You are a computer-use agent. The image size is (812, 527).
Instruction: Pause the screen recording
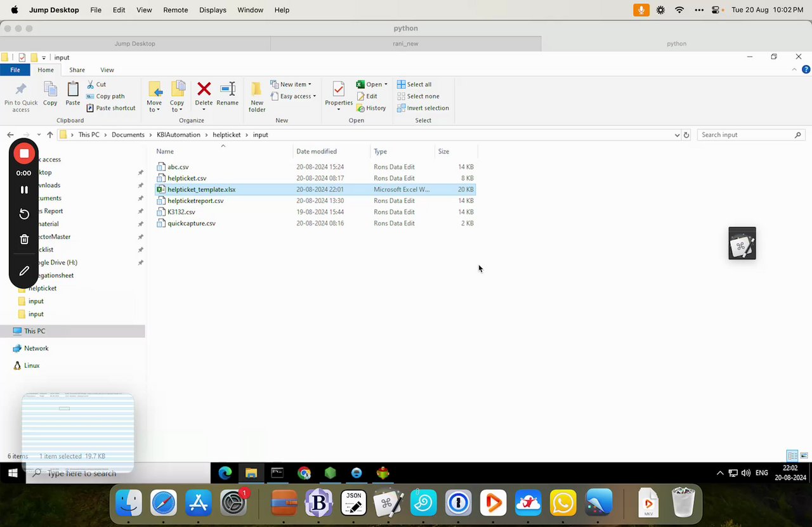24,190
